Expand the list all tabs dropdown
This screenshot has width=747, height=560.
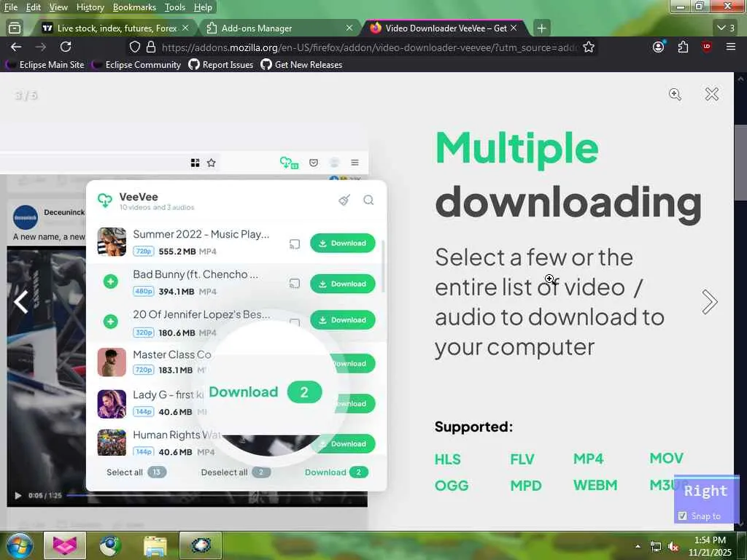[726, 28]
